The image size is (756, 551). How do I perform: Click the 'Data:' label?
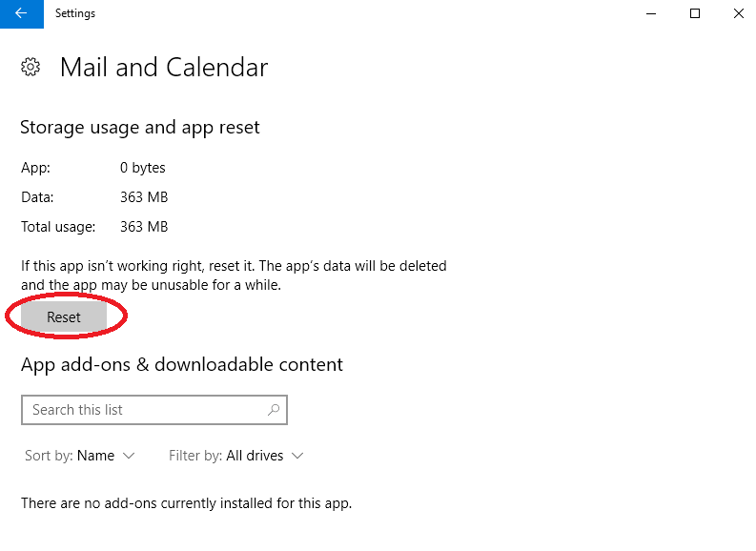point(37,197)
